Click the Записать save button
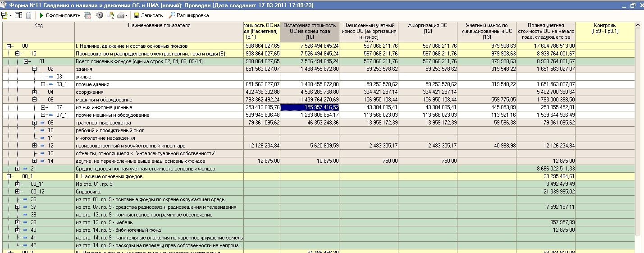Viewport: 644px width, 253px height. tap(148, 15)
